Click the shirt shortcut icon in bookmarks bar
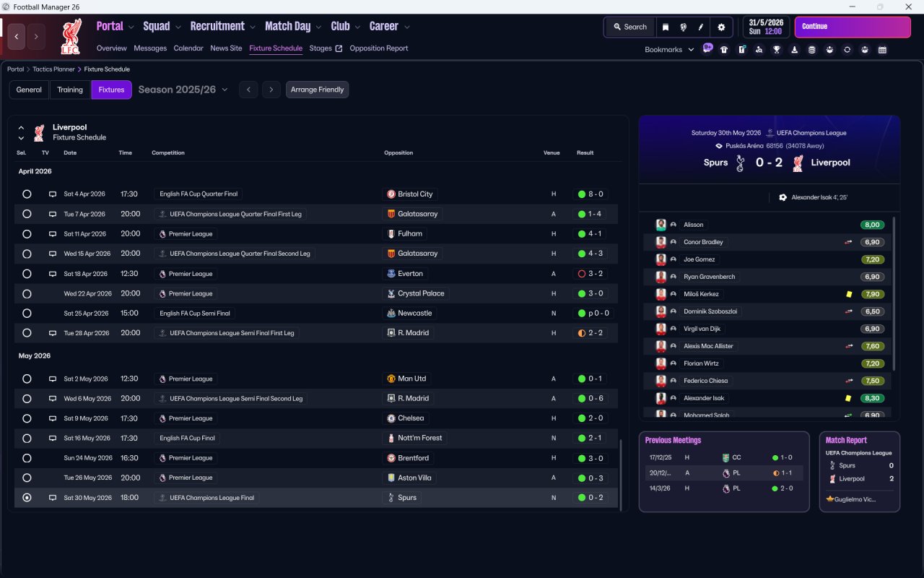Screen dimensions: 924x578 coord(724,50)
